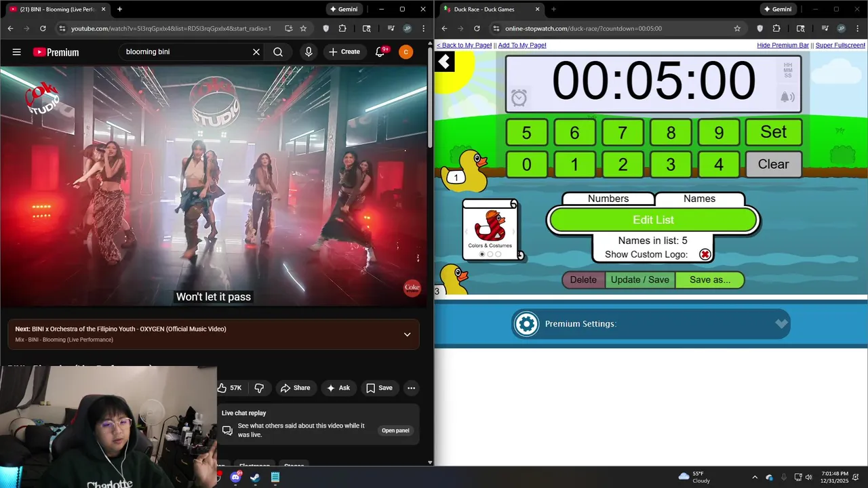
Task: Click the Ask button under the video
Action: 338,388
